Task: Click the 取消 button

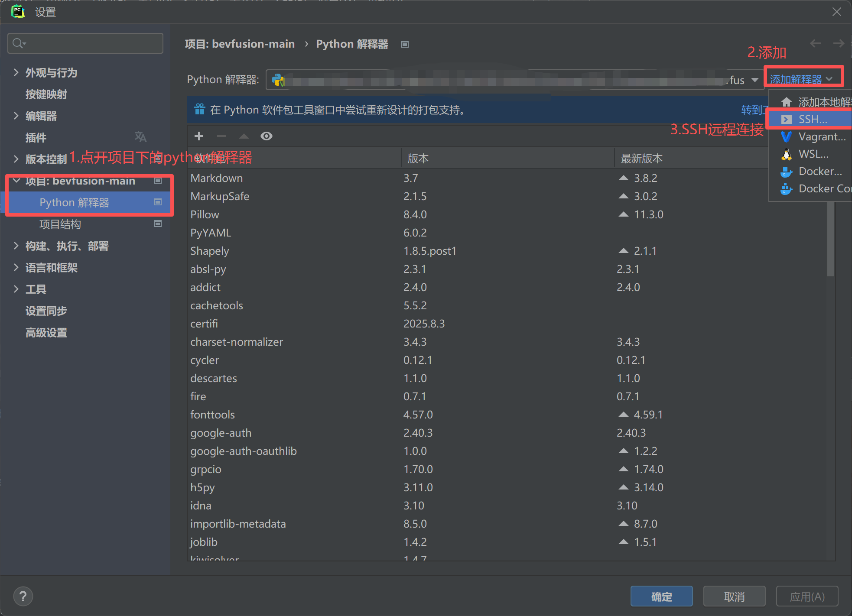Action: tap(734, 597)
